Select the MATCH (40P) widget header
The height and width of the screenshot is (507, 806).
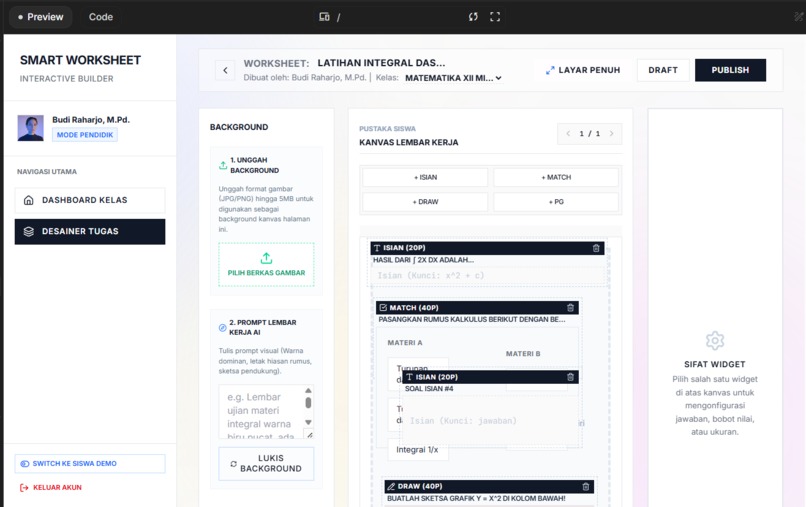(x=477, y=307)
